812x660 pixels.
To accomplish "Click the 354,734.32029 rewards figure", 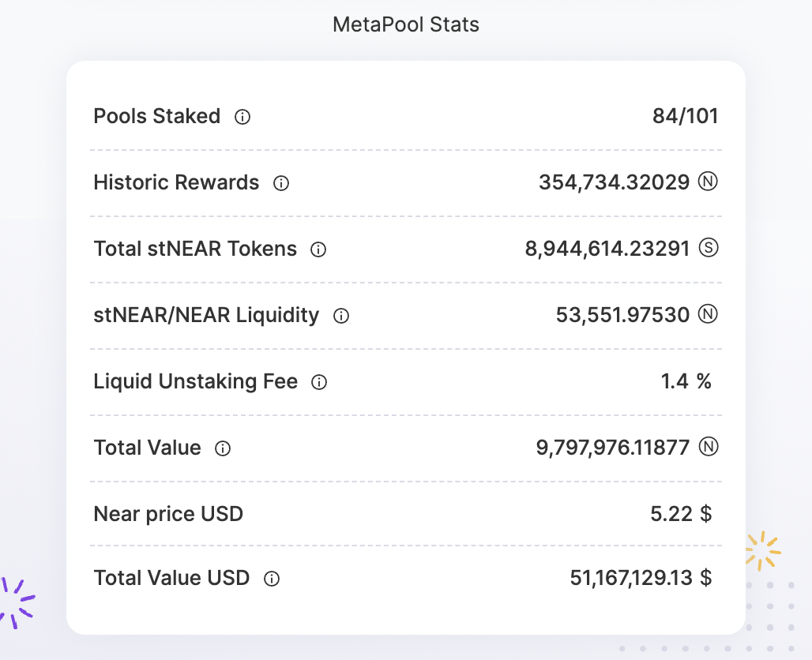I will (x=615, y=182).
